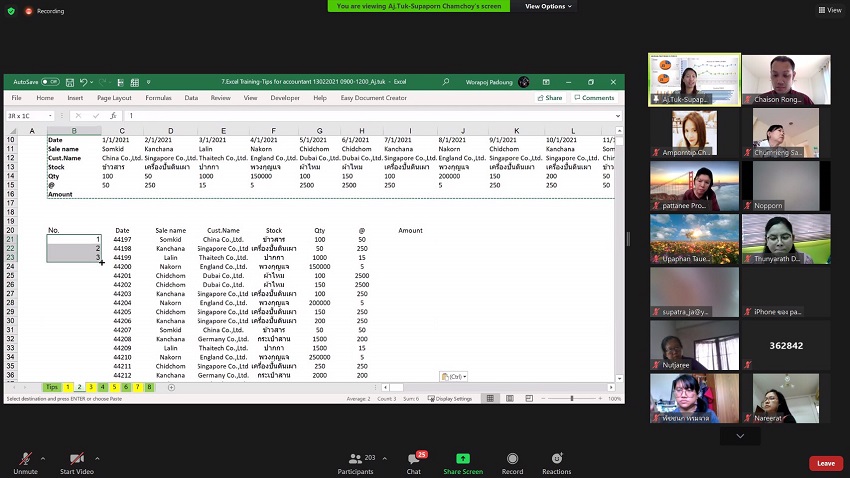850x478 pixels.
Task: Expand the View Options dropdown
Action: click(x=550, y=6)
